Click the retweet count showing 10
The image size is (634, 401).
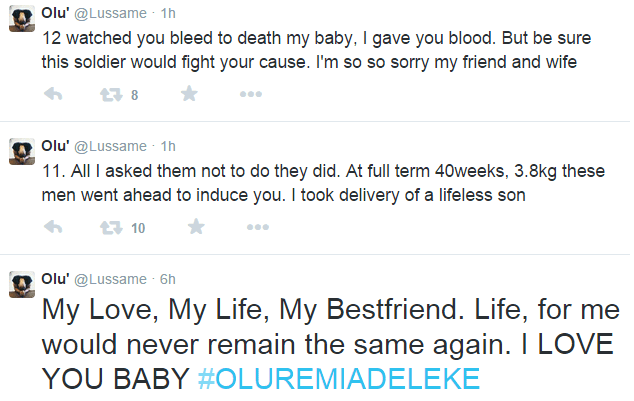click(138, 228)
